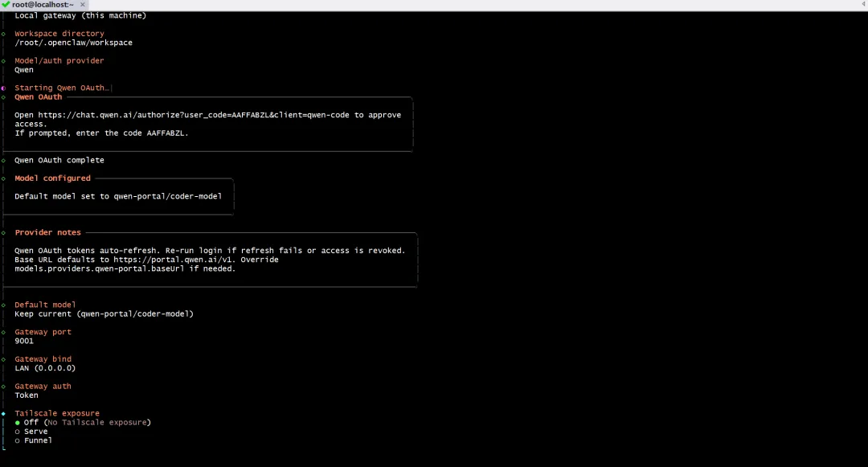Click the Provider notes box title
Screen dimensions: 868x467
point(47,232)
